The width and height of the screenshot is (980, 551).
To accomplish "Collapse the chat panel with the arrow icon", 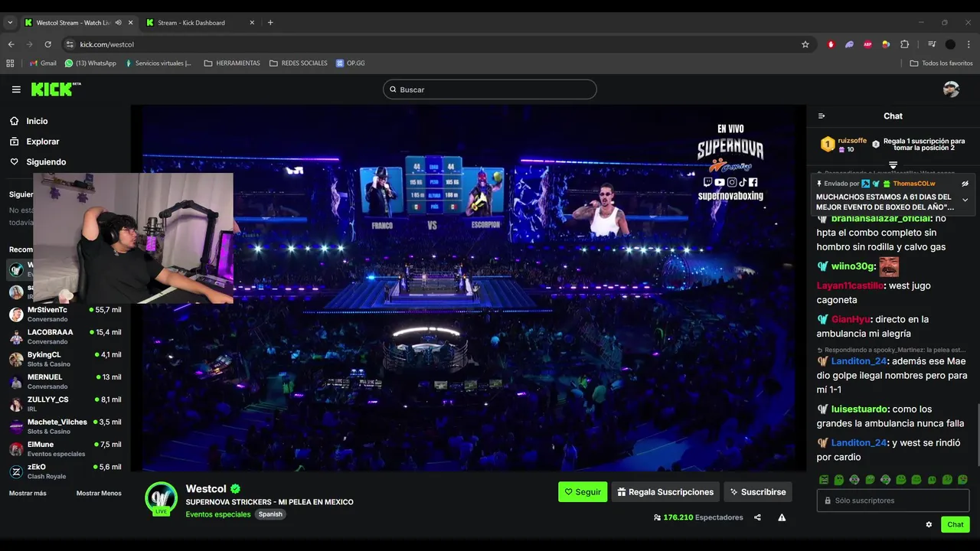I will click(x=822, y=116).
